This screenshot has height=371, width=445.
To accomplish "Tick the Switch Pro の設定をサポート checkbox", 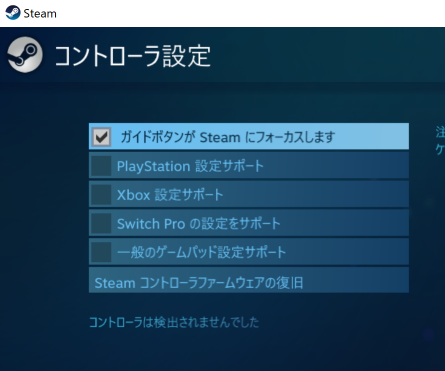I will click(x=101, y=223).
